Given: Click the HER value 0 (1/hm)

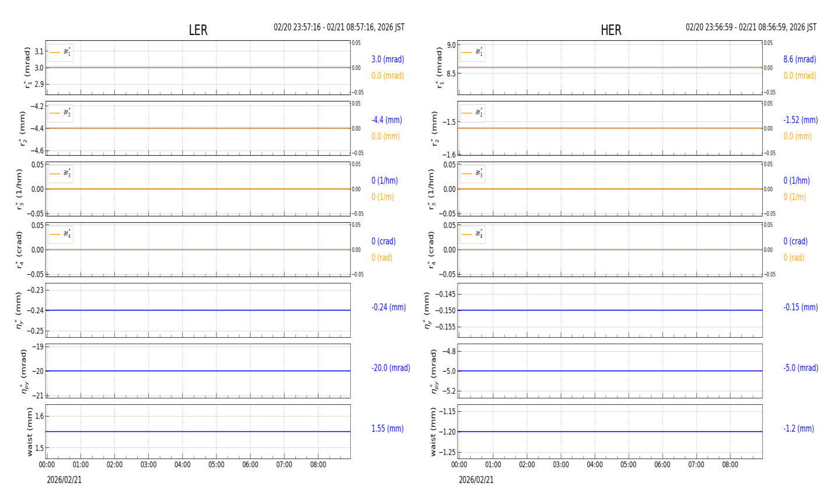Looking at the screenshot, I should click(797, 181).
